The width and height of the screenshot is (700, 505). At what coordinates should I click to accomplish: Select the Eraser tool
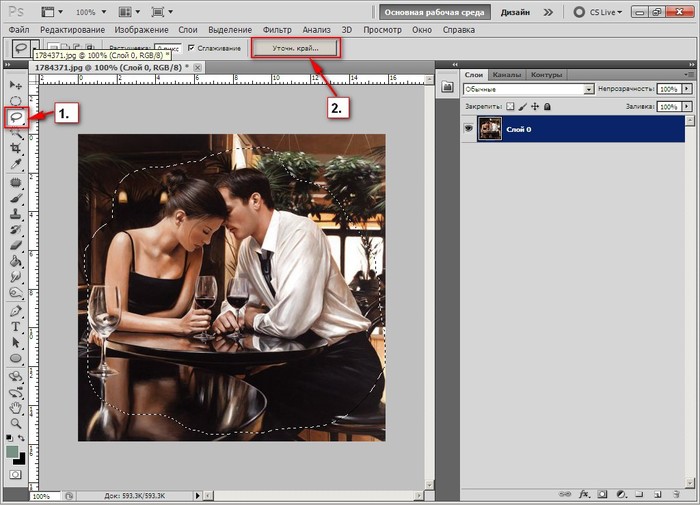(x=16, y=245)
